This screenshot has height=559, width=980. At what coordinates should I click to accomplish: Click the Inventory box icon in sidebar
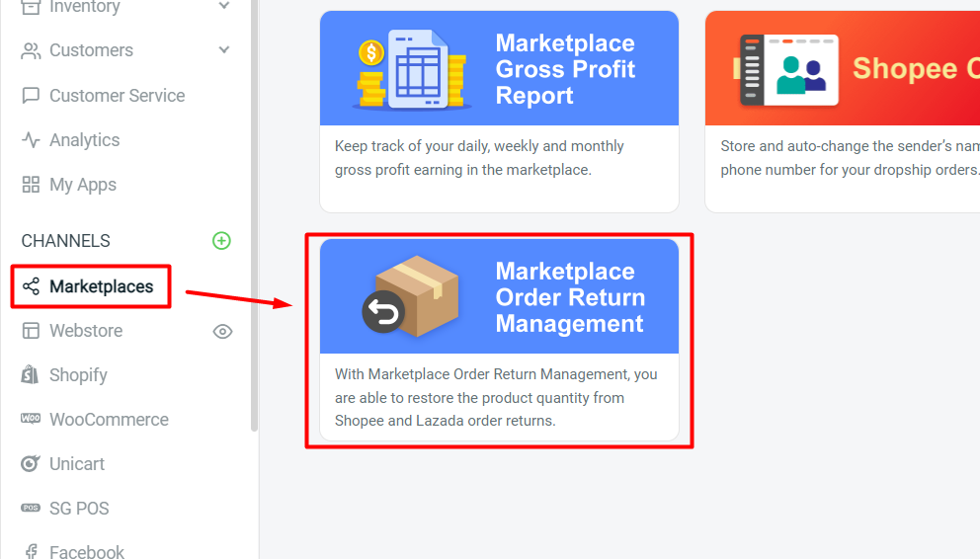click(31, 7)
